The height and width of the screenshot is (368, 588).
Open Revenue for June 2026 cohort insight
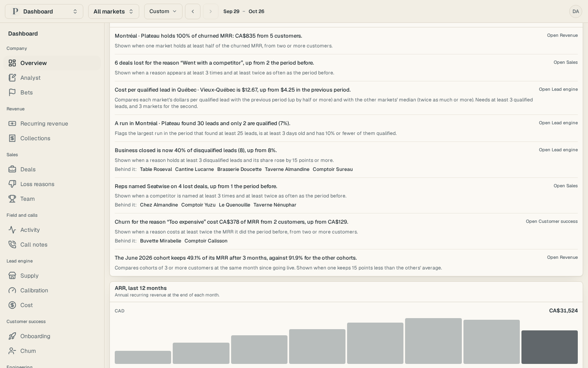click(x=562, y=258)
